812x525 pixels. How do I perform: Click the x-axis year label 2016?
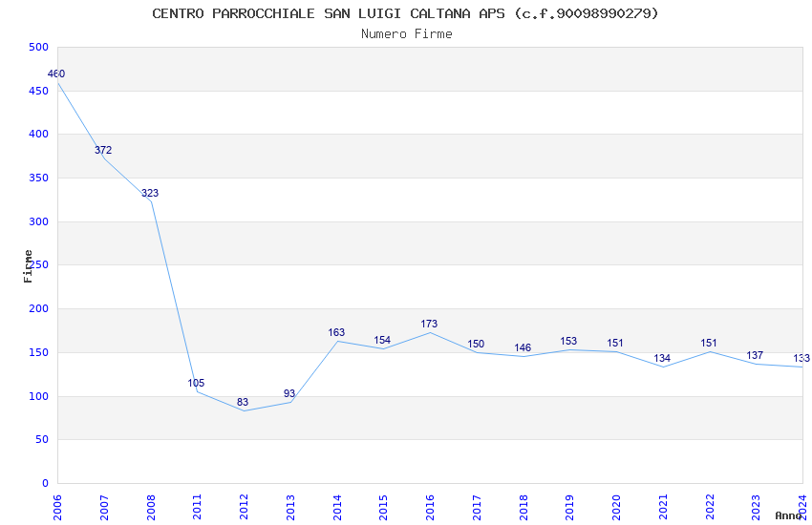click(430, 507)
